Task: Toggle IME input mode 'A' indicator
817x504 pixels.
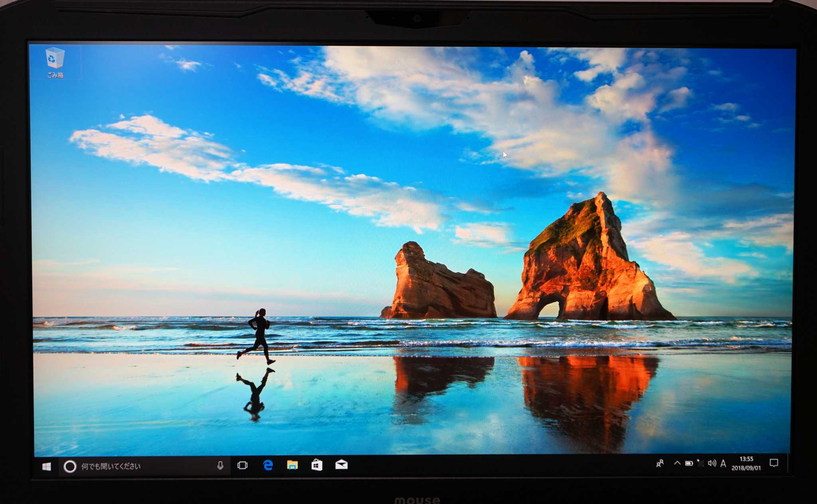Action: coord(723,463)
